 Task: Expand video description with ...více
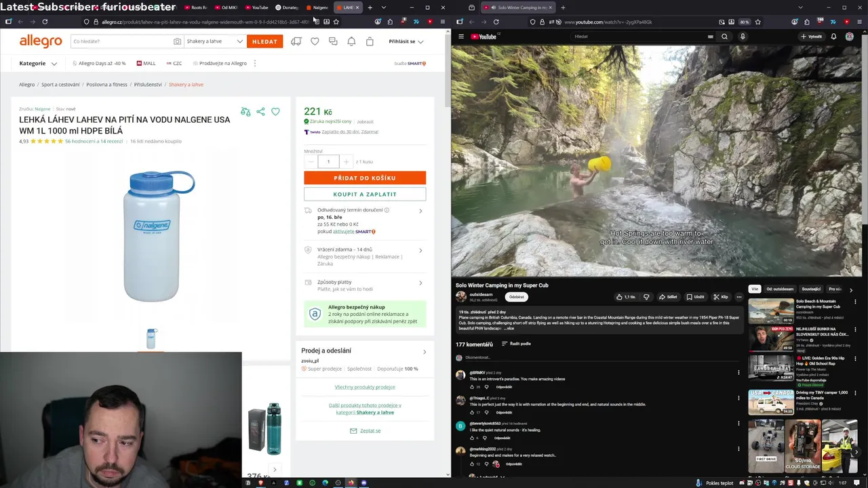coord(509,328)
